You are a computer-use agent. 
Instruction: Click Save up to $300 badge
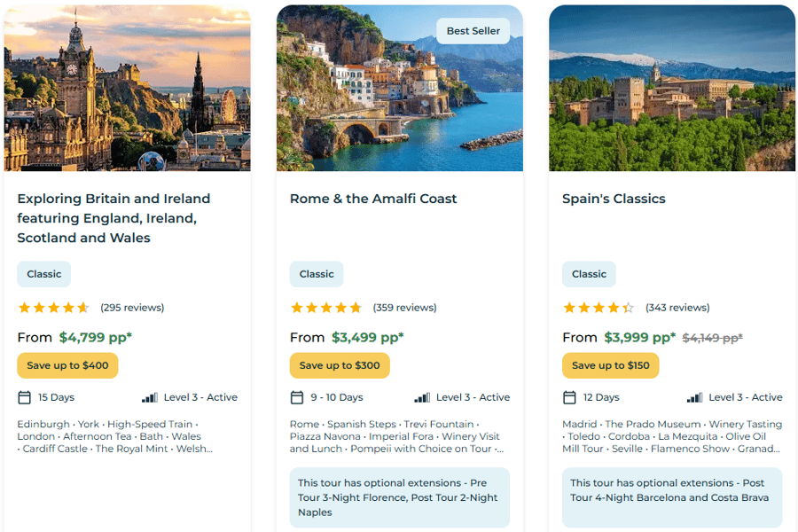pos(340,365)
